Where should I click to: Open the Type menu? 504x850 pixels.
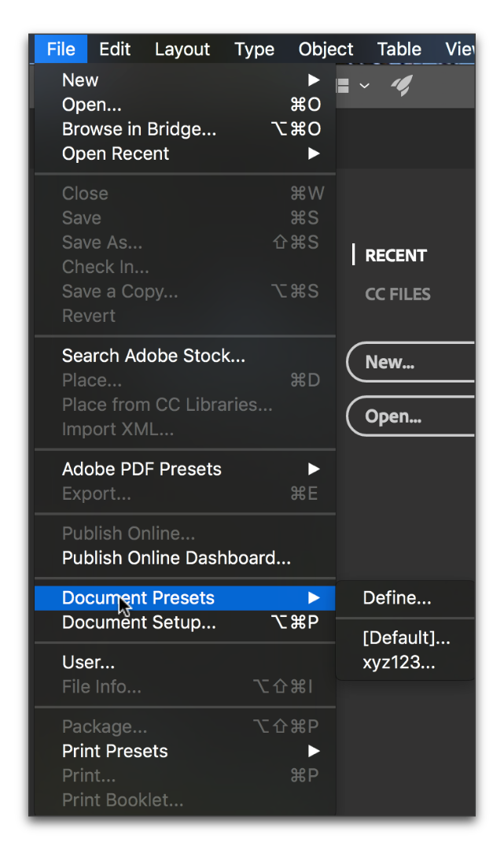pos(254,49)
